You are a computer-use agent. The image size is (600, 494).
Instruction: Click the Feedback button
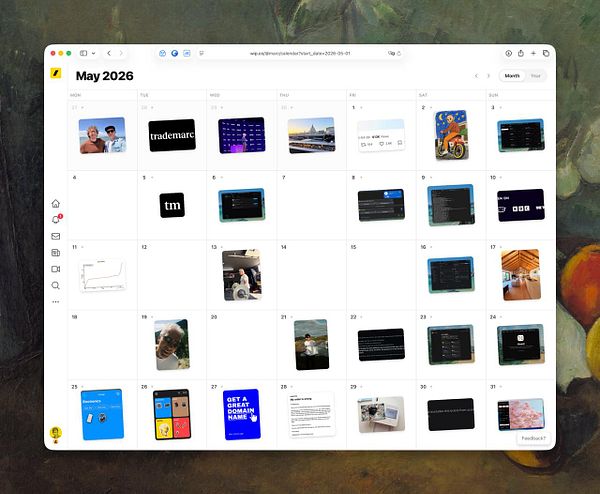pos(533,438)
